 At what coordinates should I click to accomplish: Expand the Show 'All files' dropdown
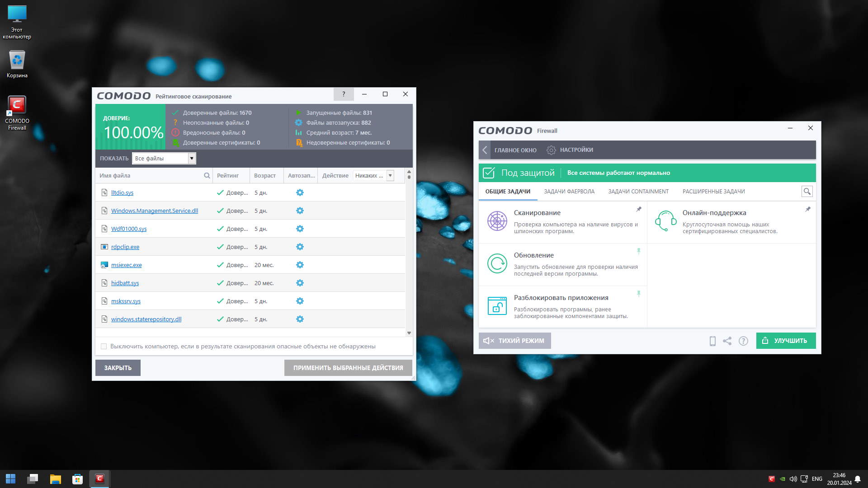tap(192, 158)
